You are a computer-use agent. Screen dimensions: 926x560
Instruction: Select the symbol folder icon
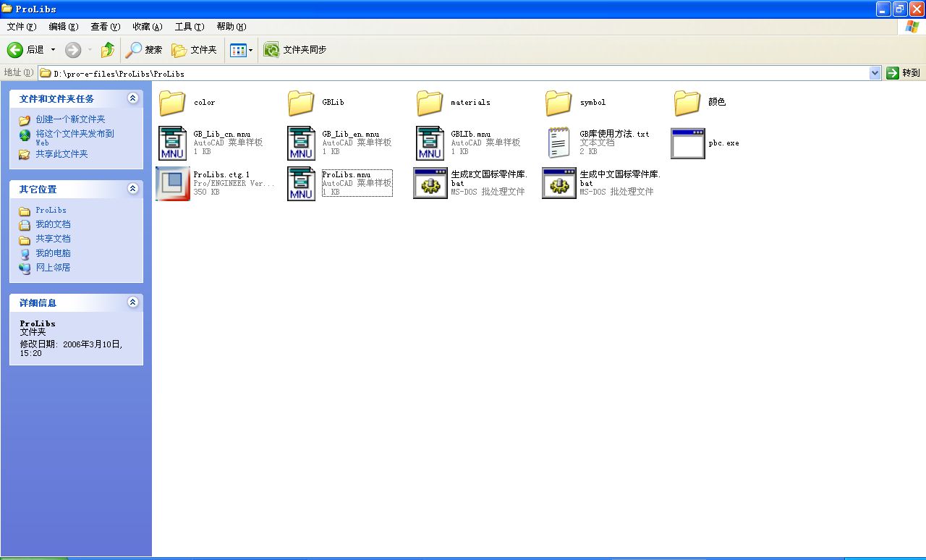[x=559, y=103]
